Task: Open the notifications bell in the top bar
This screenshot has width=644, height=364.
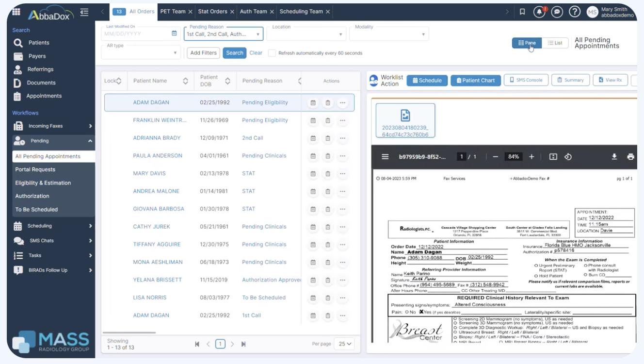Action: (539, 12)
